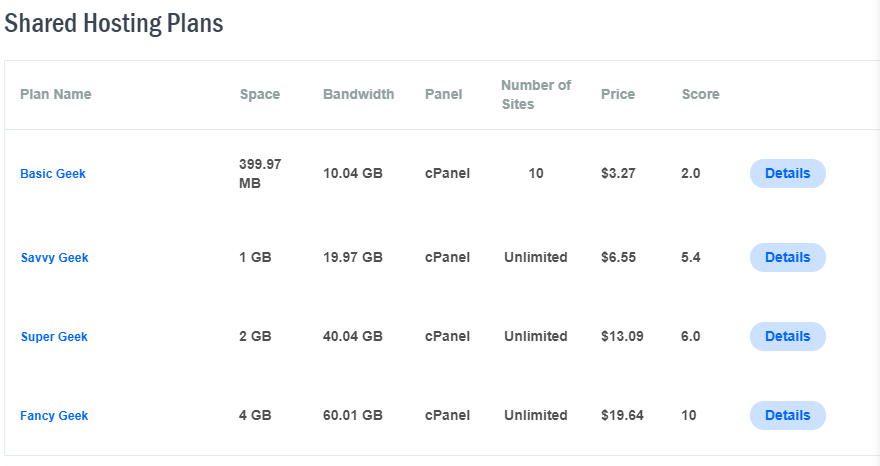
Task: Click the Score column header
Action: 700,95
